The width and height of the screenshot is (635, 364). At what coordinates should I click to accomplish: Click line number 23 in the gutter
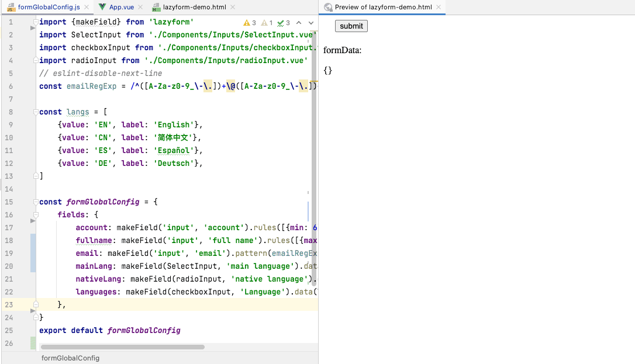(9, 304)
